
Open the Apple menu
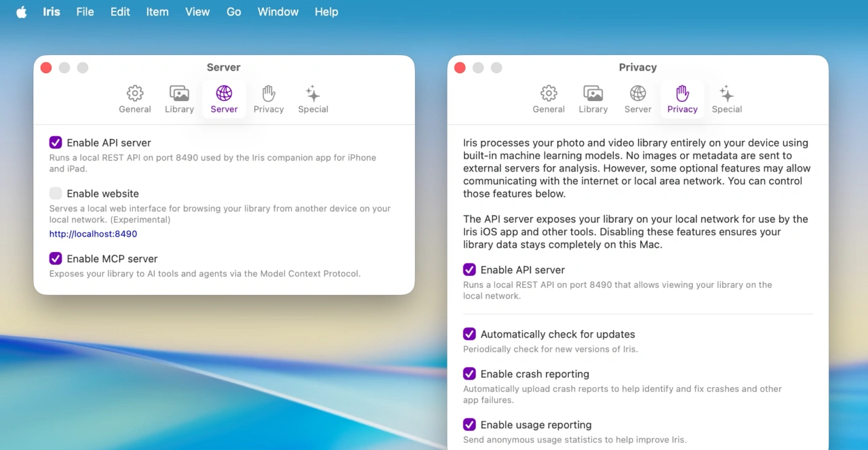21,12
